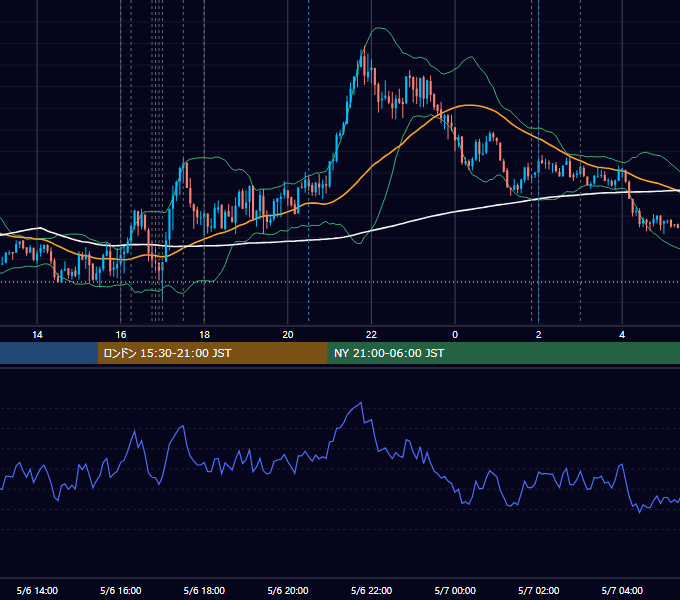Click the 5/7 00:00 date label
Screen dimensions: 680x600
(455, 590)
